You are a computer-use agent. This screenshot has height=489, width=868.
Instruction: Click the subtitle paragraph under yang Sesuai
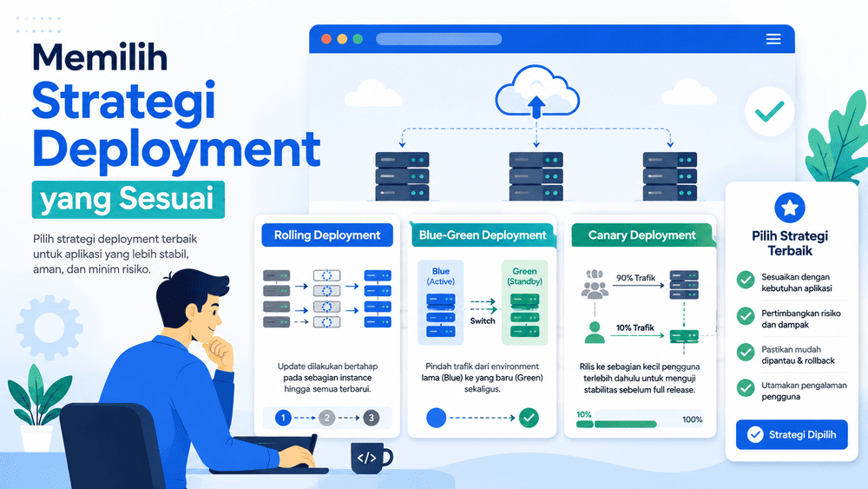click(x=115, y=254)
